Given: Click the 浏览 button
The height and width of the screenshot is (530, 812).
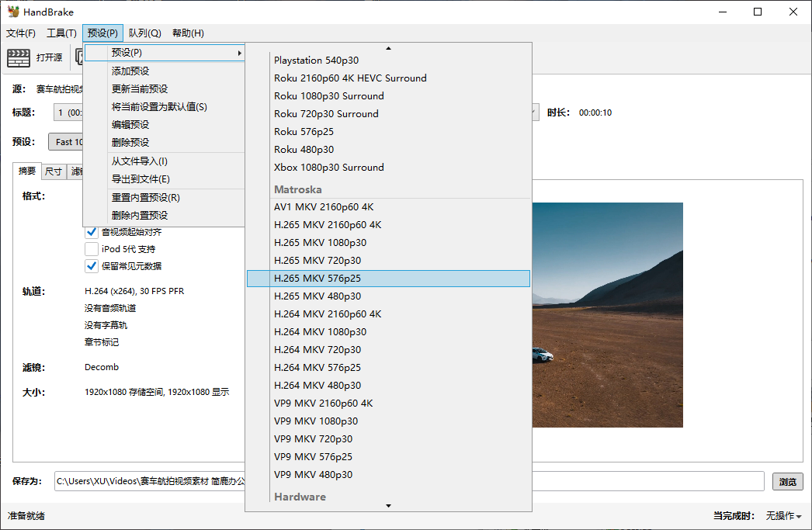Looking at the screenshot, I should click(x=788, y=482).
